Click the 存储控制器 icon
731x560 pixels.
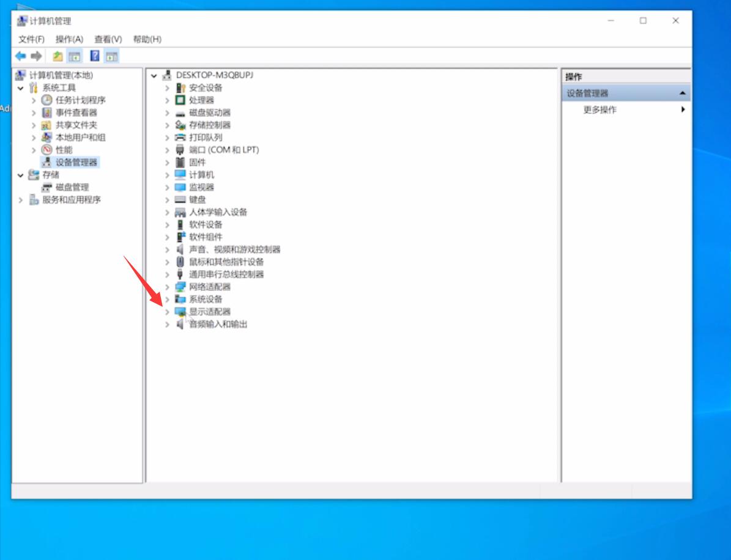coord(180,125)
